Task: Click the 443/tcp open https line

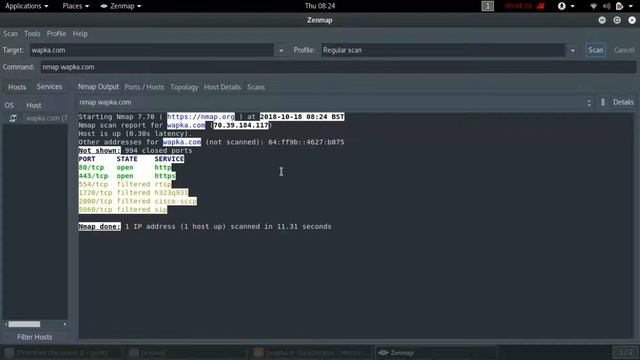Action: pyautogui.click(x=127, y=176)
